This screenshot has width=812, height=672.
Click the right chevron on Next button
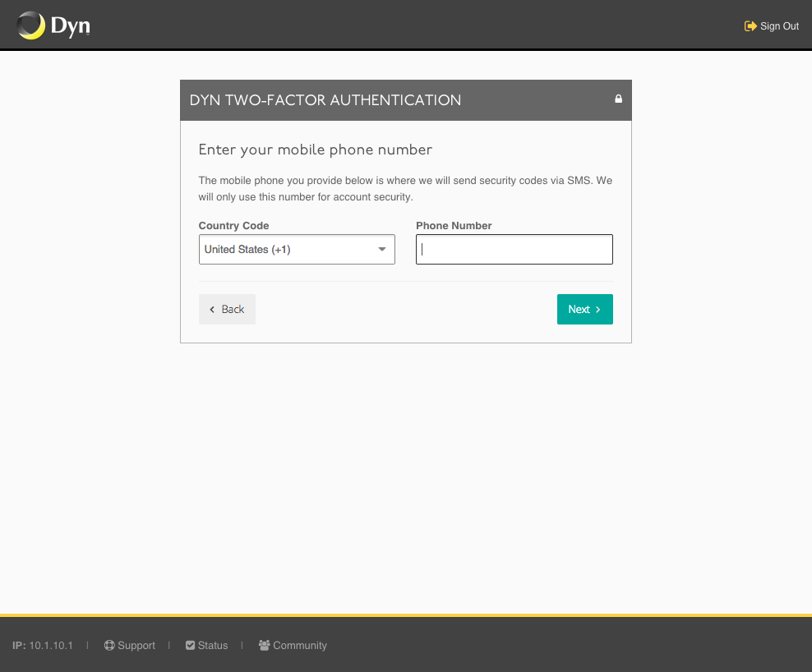pyautogui.click(x=597, y=309)
